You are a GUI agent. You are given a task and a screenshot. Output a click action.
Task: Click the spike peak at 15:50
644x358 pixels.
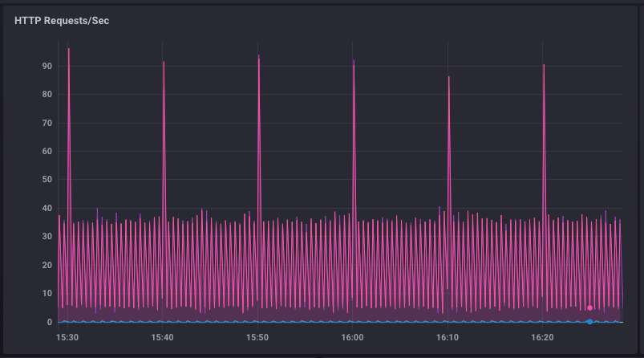coord(259,55)
